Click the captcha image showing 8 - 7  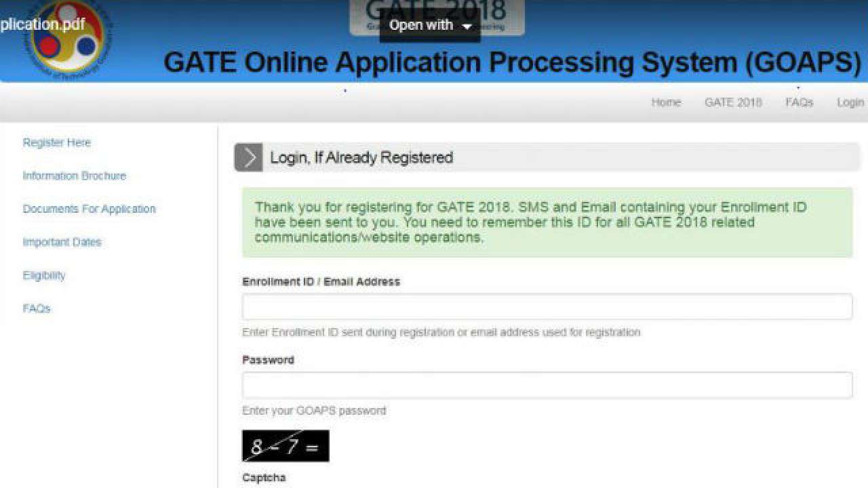coord(285,446)
